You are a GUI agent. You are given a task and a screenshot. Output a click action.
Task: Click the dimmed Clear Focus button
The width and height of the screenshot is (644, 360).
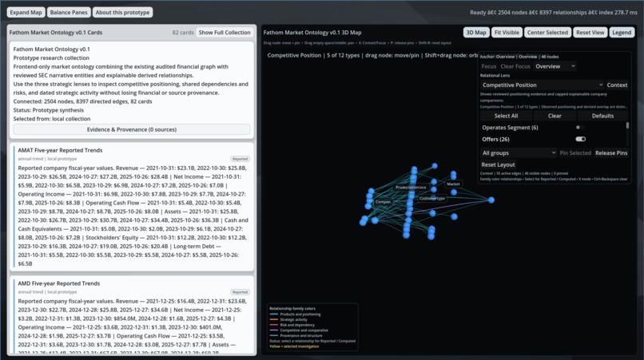515,66
